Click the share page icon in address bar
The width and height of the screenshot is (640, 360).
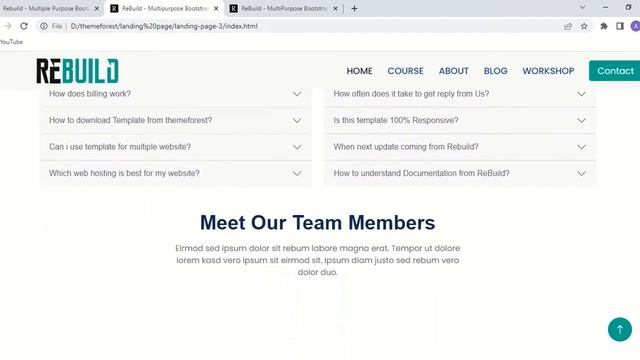click(x=568, y=26)
